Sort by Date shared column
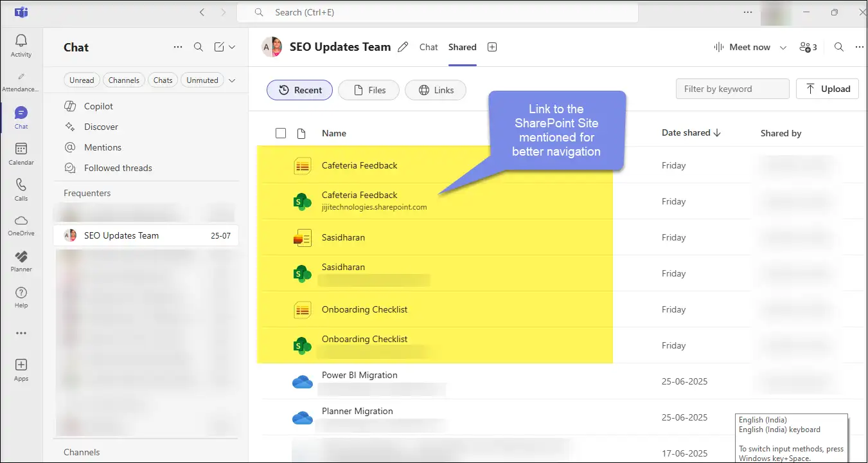This screenshot has height=463, width=868. coord(691,132)
